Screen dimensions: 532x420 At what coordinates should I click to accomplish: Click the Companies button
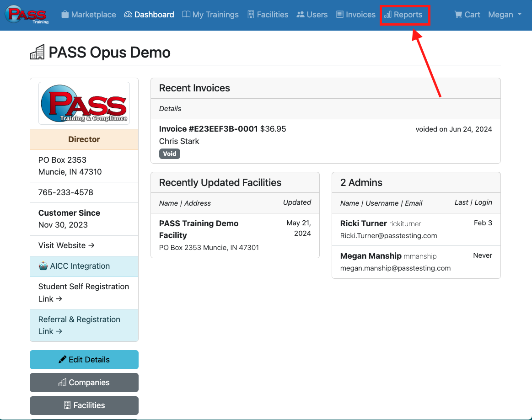84,383
